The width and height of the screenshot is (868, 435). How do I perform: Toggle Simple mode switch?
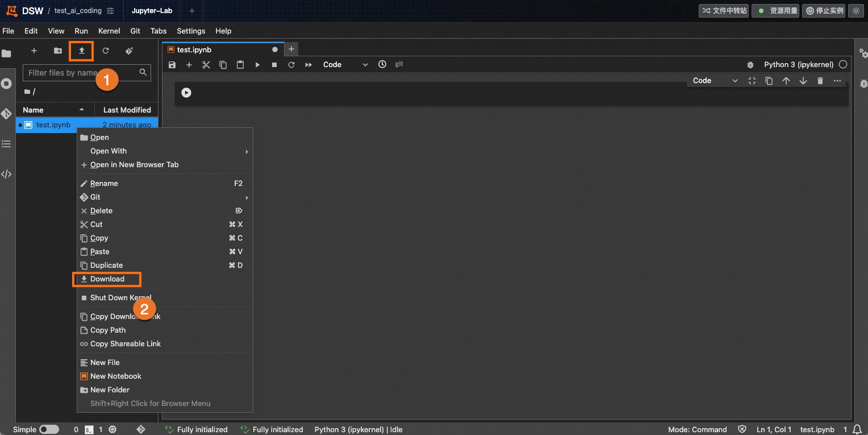point(49,429)
